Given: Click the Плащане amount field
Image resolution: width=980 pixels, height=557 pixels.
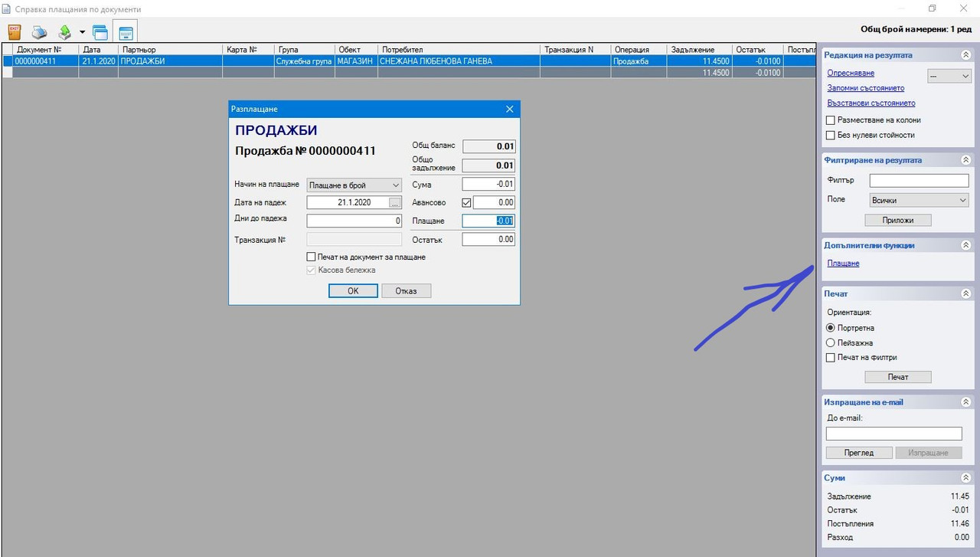Looking at the screenshot, I should click(488, 221).
